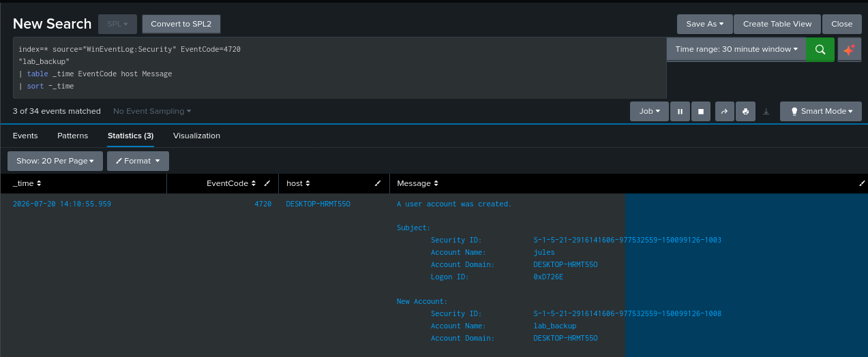Open the Job menu

[x=649, y=111]
